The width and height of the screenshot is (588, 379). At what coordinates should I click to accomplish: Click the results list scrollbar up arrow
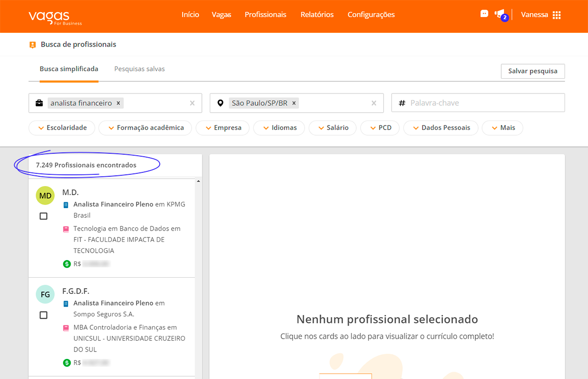[198, 181]
